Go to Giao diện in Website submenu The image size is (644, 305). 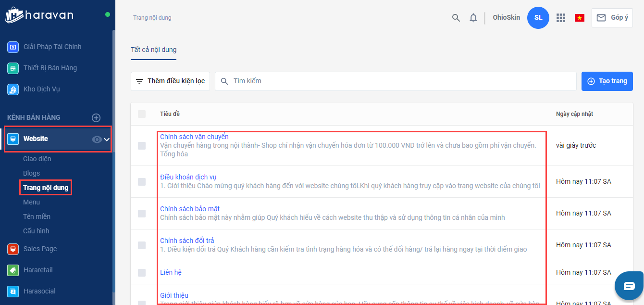click(37, 159)
